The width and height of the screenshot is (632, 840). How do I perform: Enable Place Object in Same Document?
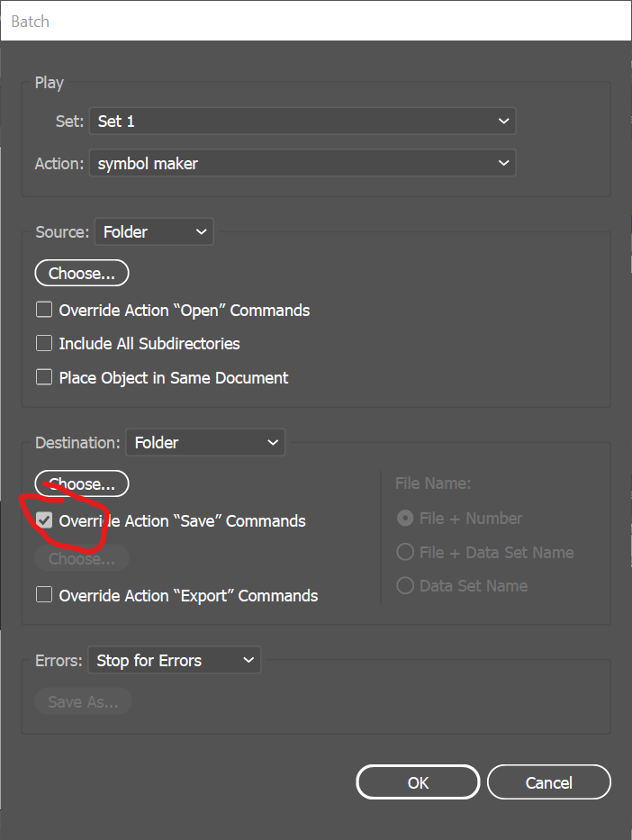(x=43, y=377)
